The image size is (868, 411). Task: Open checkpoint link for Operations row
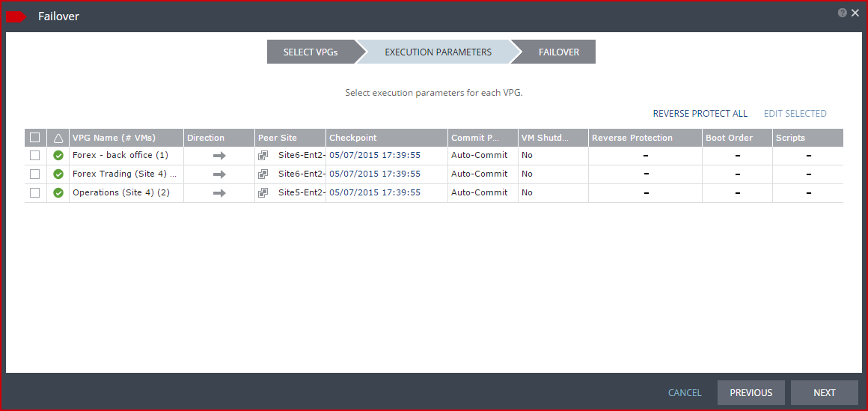tap(375, 192)
